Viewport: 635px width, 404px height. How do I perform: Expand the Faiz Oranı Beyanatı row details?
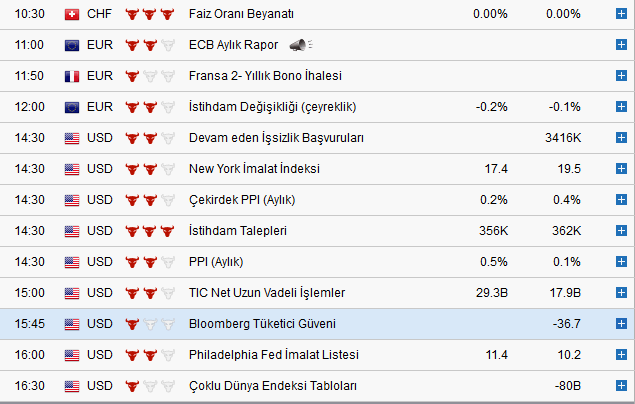pos(622,14)
